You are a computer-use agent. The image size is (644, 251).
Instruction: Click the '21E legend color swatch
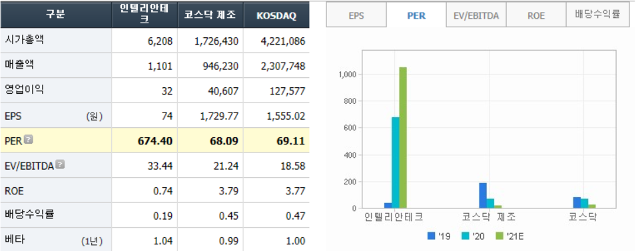[x=499, y=236]
